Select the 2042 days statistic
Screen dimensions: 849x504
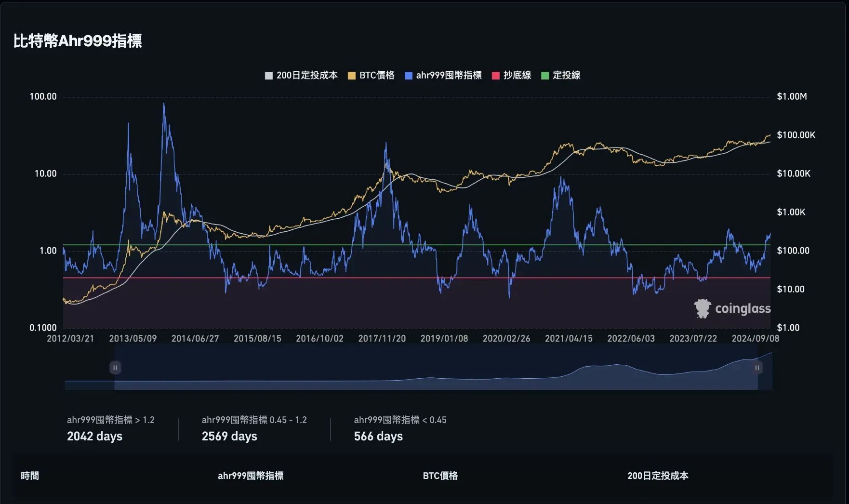[94, 437]
